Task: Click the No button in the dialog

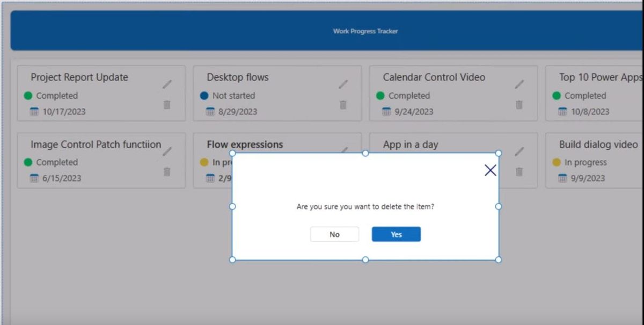Action: click(x=334, y=234)
